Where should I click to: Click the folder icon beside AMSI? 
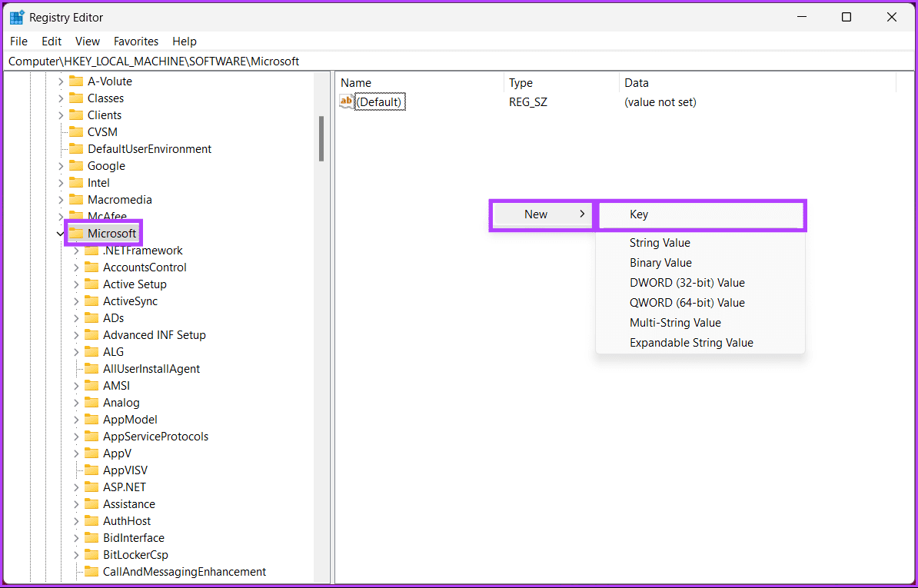click(x=91, y=386)
